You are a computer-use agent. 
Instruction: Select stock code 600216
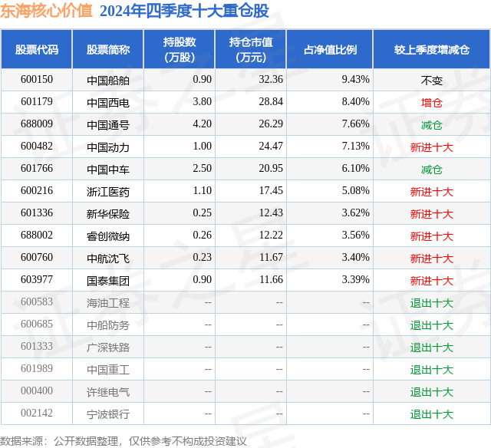pyautogui.click(x=37, y=191)
